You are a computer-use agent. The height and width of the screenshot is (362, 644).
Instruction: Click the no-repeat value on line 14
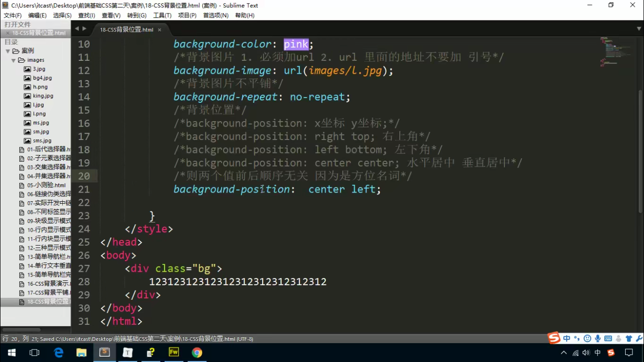pyautogui.click(x=317, y=97)
